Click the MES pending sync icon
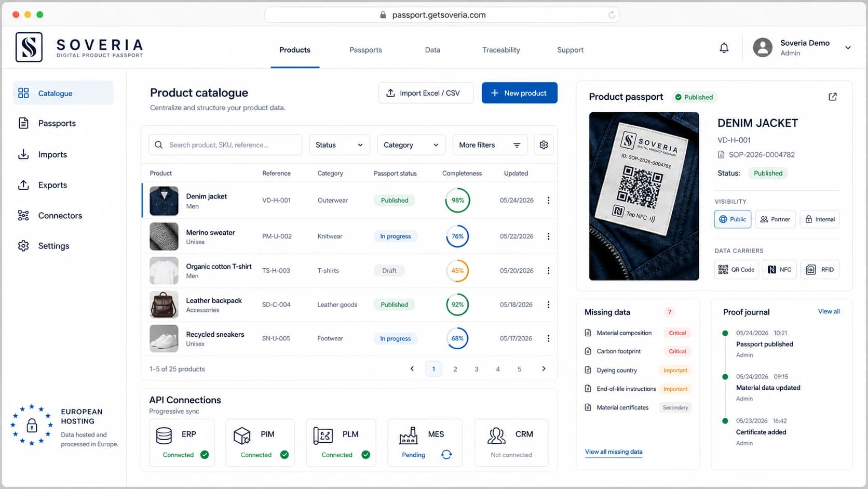868x489 pixels. [x=446, y=455]
